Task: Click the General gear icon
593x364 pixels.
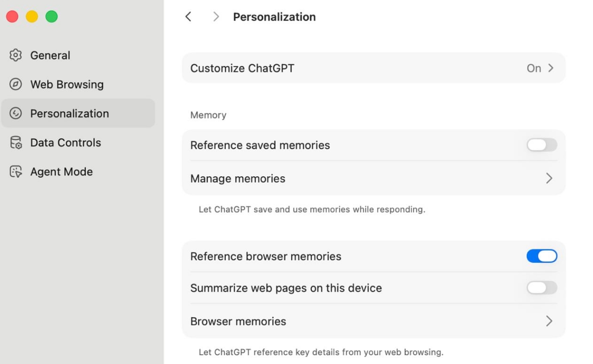Action: (16, 55)
